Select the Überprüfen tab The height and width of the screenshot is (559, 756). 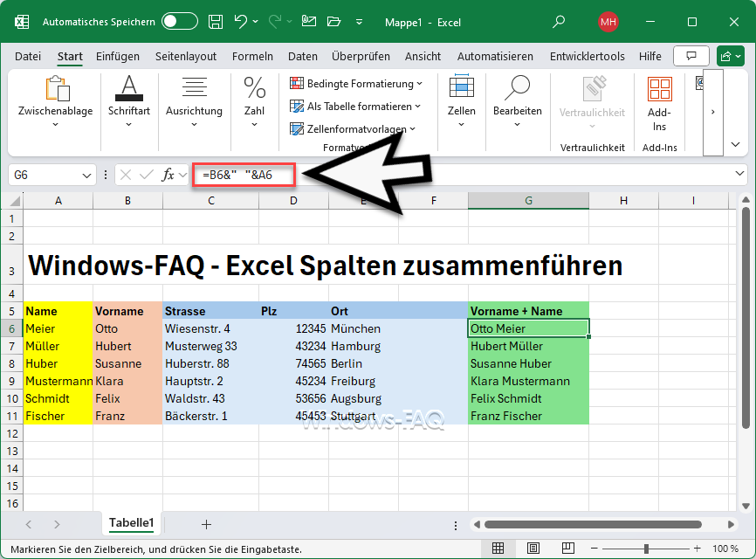point(361,57)
